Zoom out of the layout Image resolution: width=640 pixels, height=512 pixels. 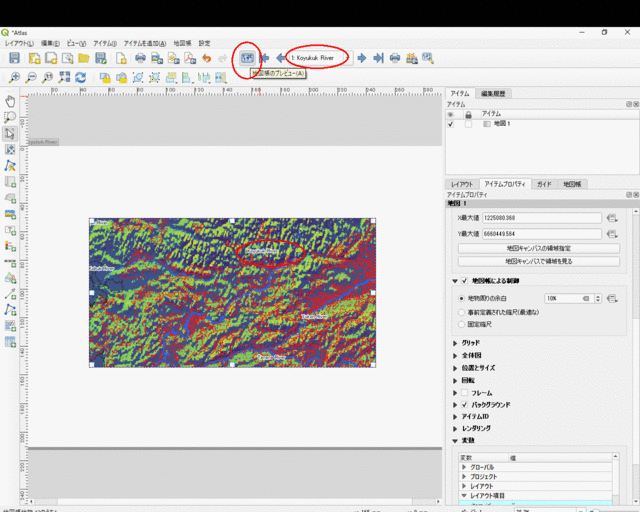(x=31, y=77)
